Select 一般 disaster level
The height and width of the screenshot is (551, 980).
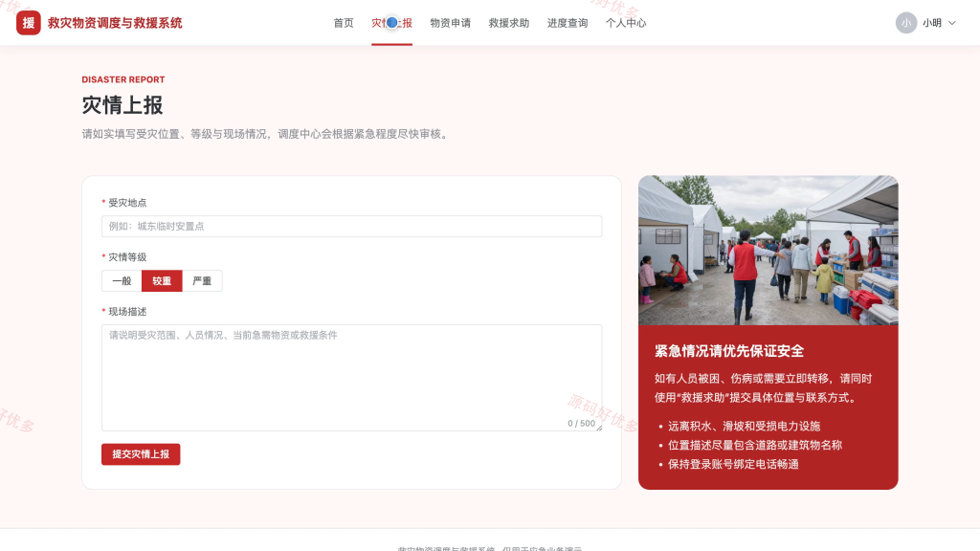122,281
